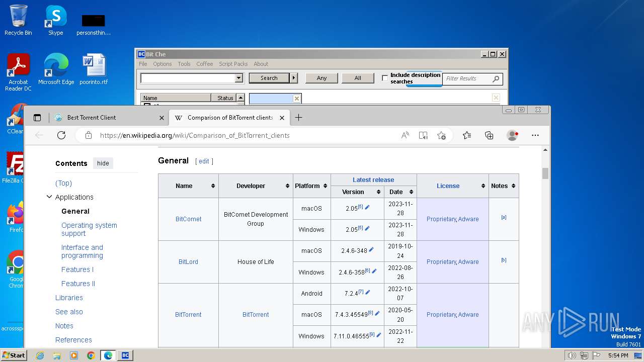Click the Edge address bar URL
Image resolution: width=644 pixels, height=362 pixels.
195,135
